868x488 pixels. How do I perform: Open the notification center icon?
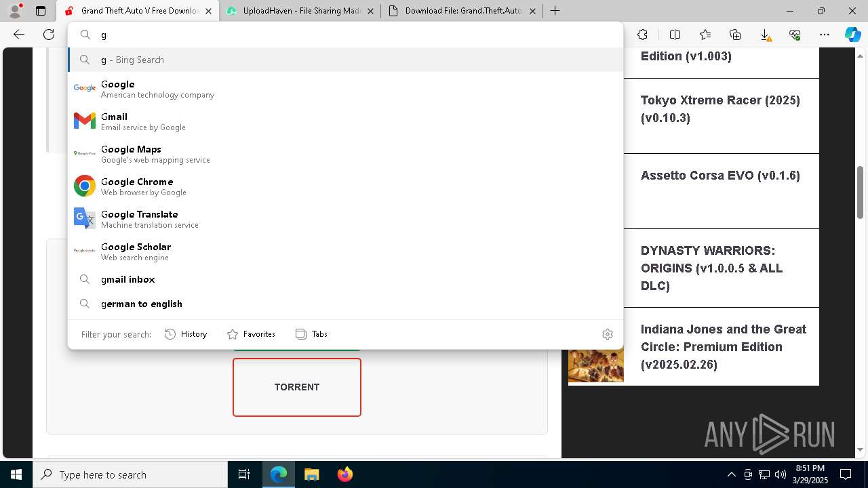click(846, 474)
